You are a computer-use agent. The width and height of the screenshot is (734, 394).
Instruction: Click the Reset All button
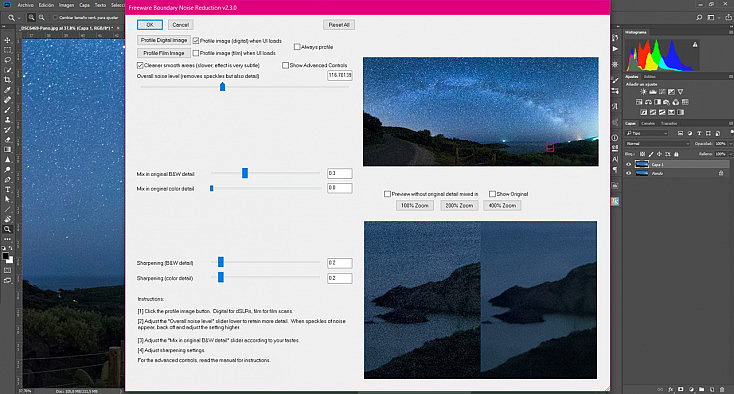click(339, 25)
